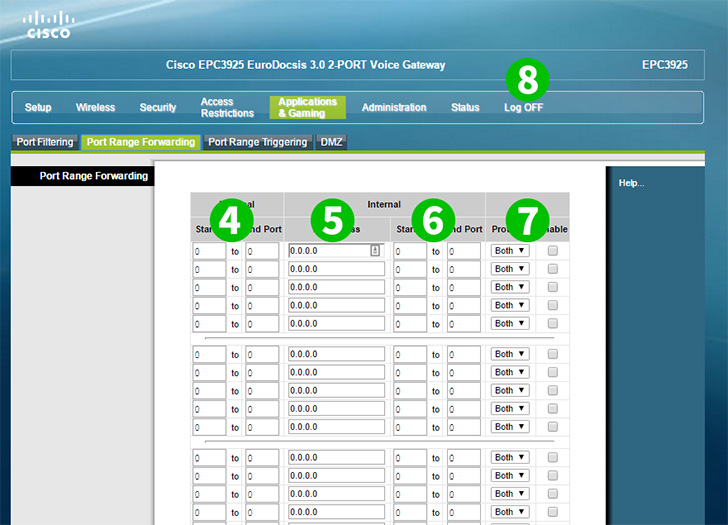Screen dimensions: 728x525
Task: Click the 'Internal' column header
Action: (x=384, y=205)
